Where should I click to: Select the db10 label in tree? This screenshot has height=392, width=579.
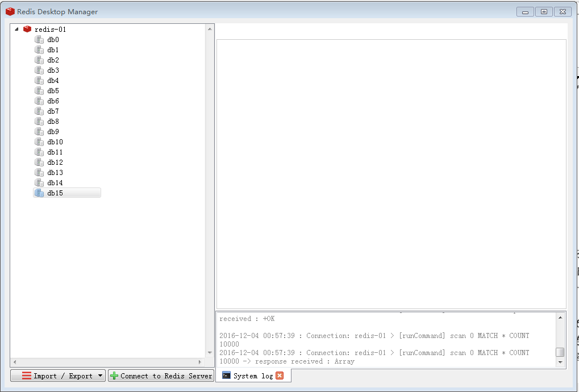[x=55, y=141]
